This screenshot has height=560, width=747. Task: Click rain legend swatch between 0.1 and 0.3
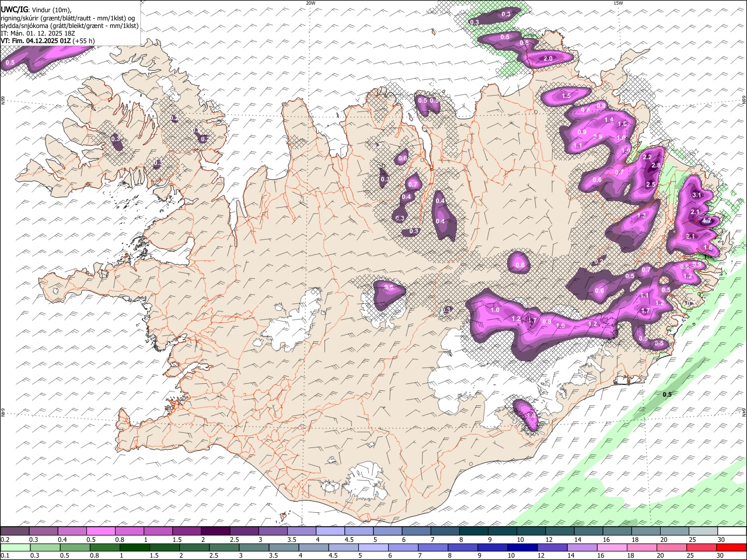tap(15, 548)
